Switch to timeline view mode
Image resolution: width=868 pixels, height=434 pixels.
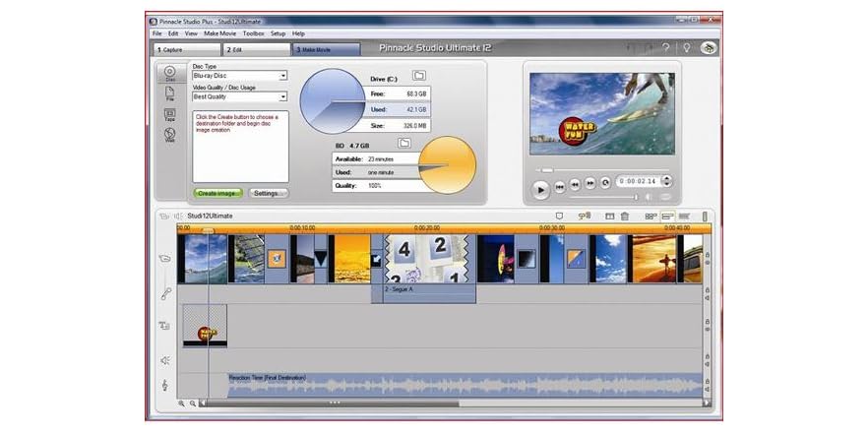pos(668,216)
